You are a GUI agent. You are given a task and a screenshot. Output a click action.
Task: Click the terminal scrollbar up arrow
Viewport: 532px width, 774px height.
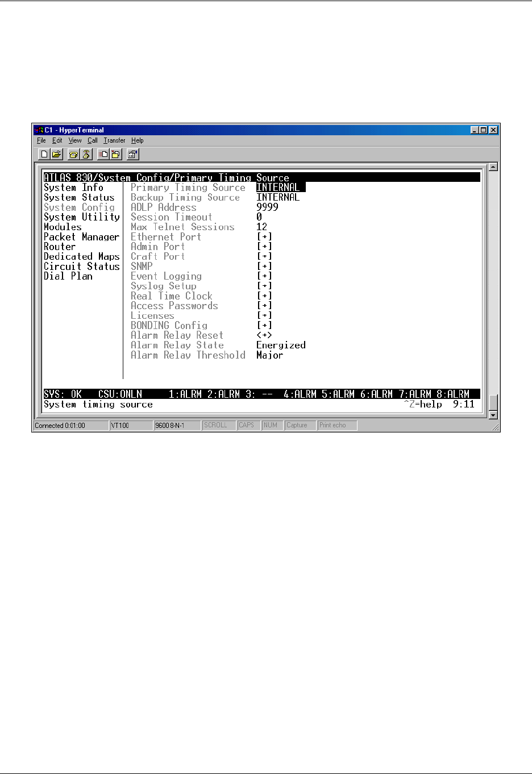[493, 167]
